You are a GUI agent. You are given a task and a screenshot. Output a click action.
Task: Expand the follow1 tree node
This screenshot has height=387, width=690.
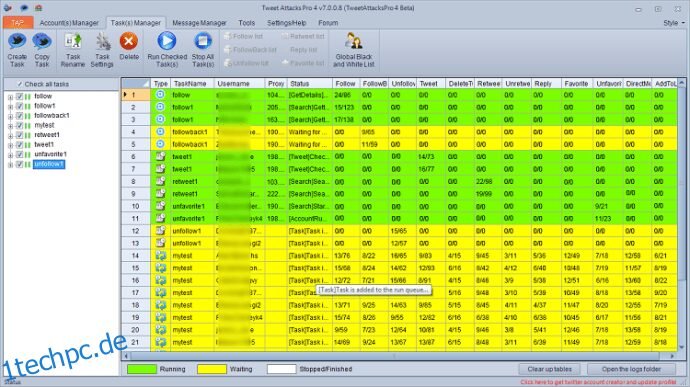(10, 106)
